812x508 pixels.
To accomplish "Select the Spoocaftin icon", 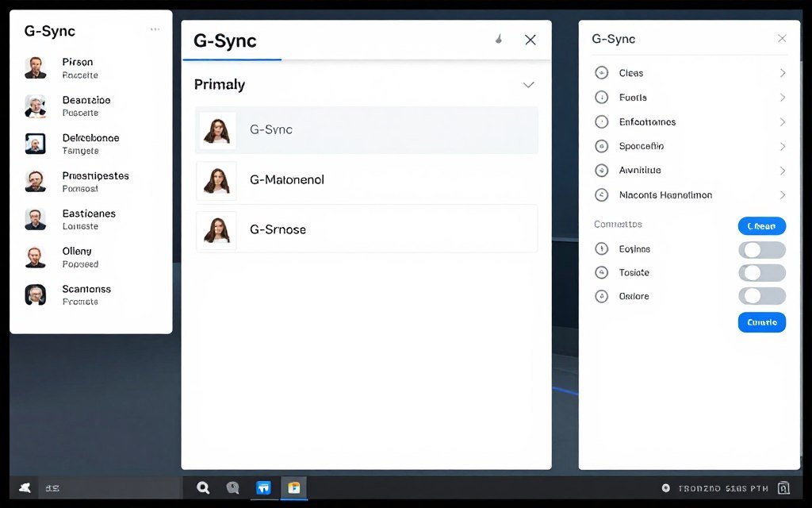I will tap(603, 146).
